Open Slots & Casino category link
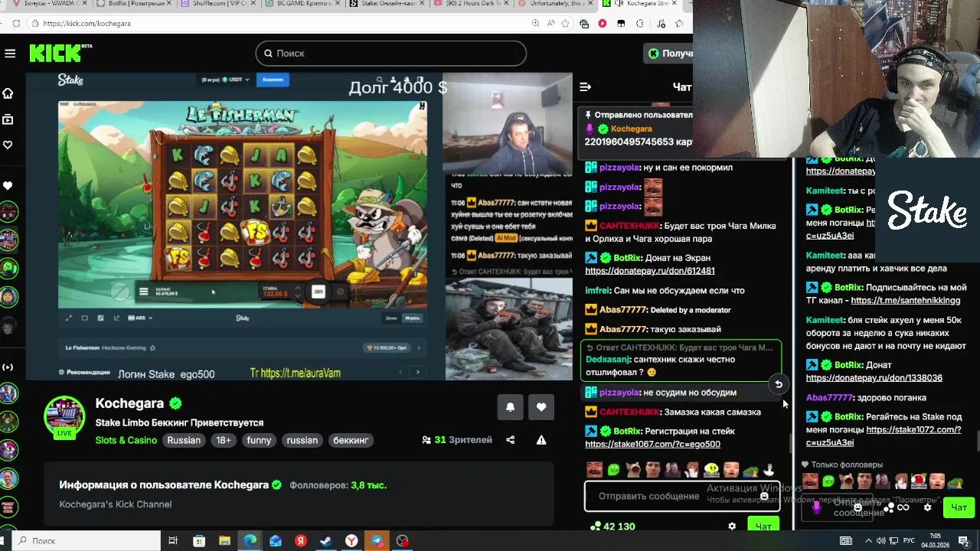The image size is (980, 551). coord(126,440)
